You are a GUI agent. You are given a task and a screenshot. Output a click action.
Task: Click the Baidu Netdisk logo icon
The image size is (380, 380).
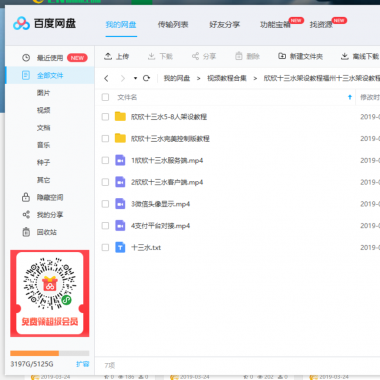[x=22, y=23]
